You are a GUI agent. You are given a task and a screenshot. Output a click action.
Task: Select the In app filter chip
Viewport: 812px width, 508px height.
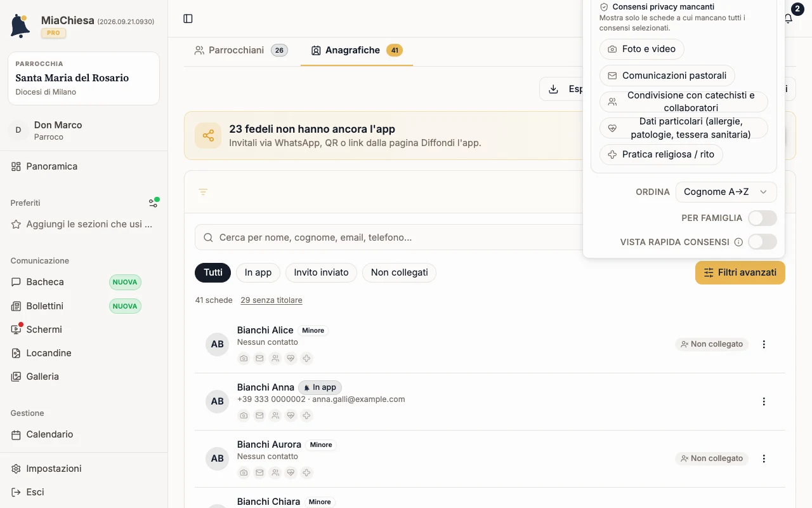pos(258,272)
